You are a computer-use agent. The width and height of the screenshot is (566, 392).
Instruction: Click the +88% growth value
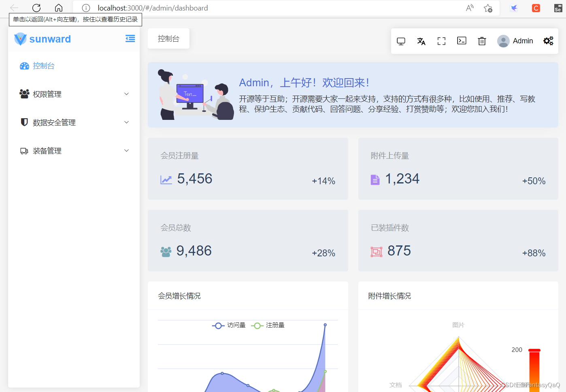point(534,253)
